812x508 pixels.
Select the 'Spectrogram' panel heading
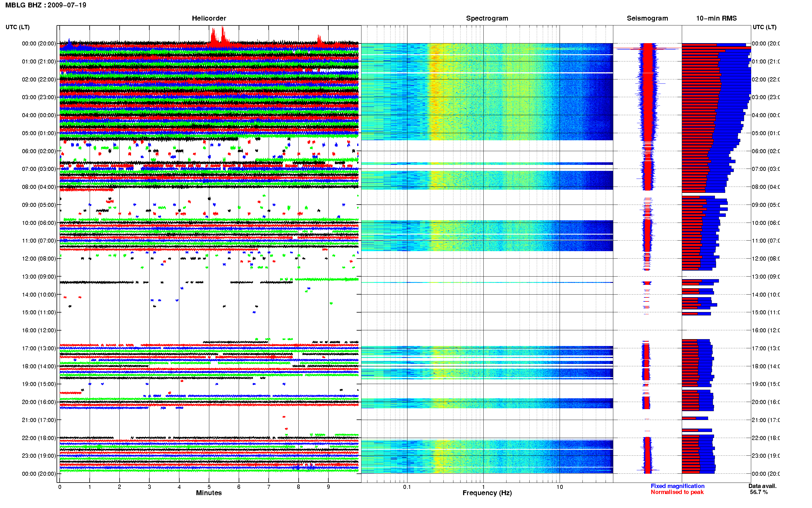pyautogui.click(x=487, y=18)
